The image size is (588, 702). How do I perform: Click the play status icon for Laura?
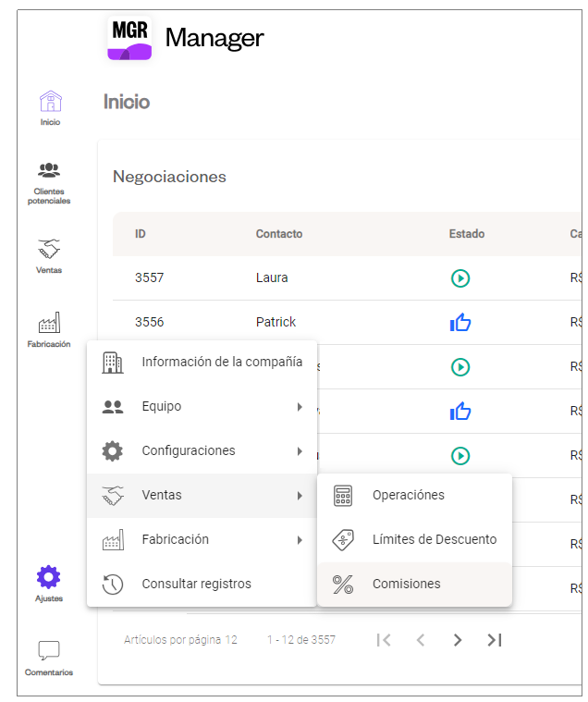(460, 277)
